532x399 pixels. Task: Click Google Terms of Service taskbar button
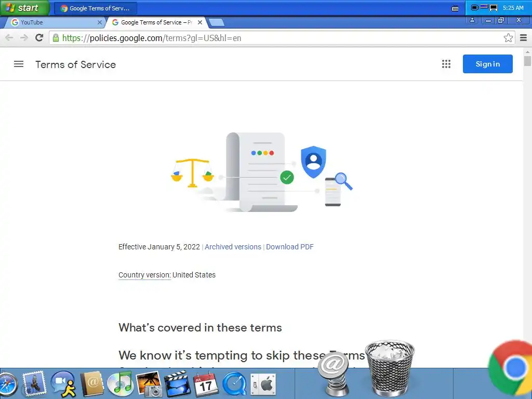tap(96, 8)
